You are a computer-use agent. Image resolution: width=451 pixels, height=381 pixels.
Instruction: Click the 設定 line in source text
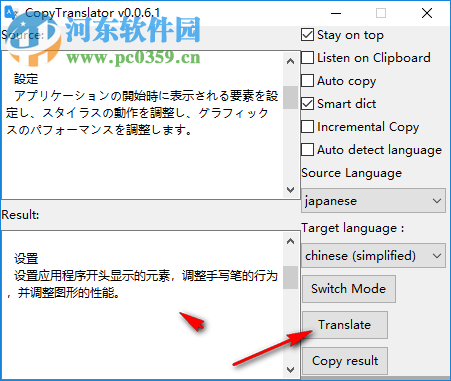pos(26,79)
